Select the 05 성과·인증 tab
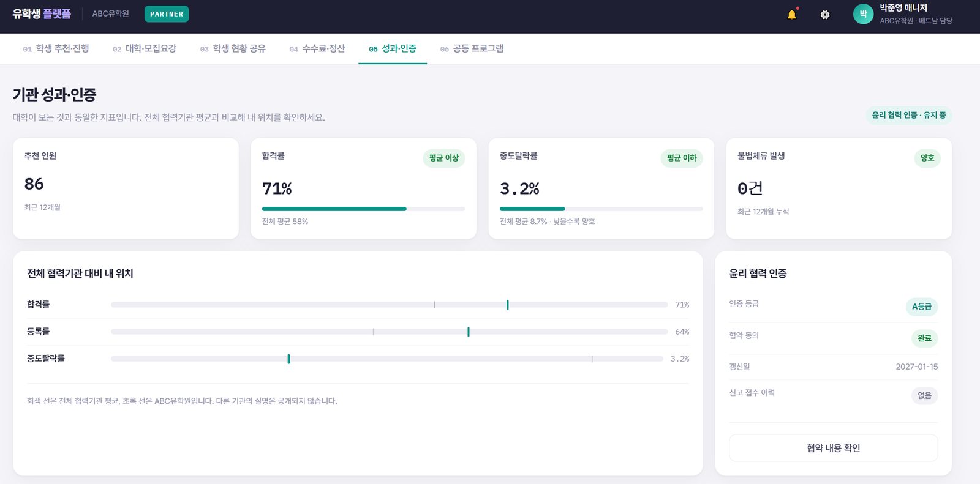This screenshot has width=980, height=484. 393,48
